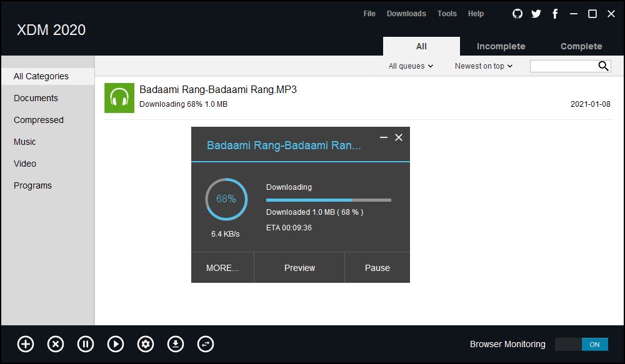
Task: Add a new download with plus icon
Action: click(26, 344)
